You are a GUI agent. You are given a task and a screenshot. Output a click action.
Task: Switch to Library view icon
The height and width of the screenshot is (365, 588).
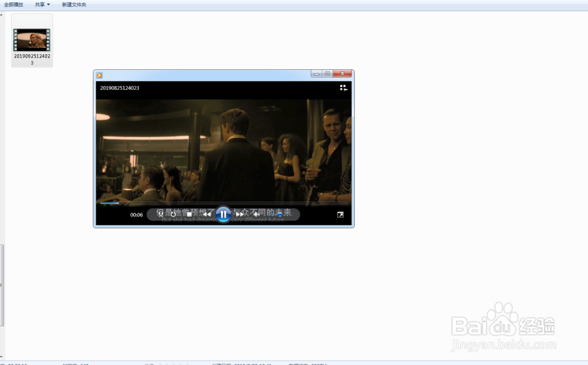click(x=343, y=88)
